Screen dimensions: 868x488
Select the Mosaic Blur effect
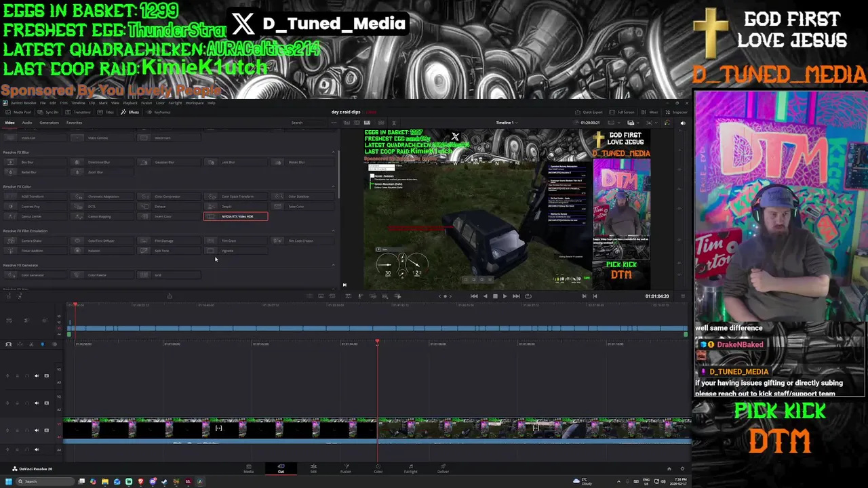pos(302,162)
